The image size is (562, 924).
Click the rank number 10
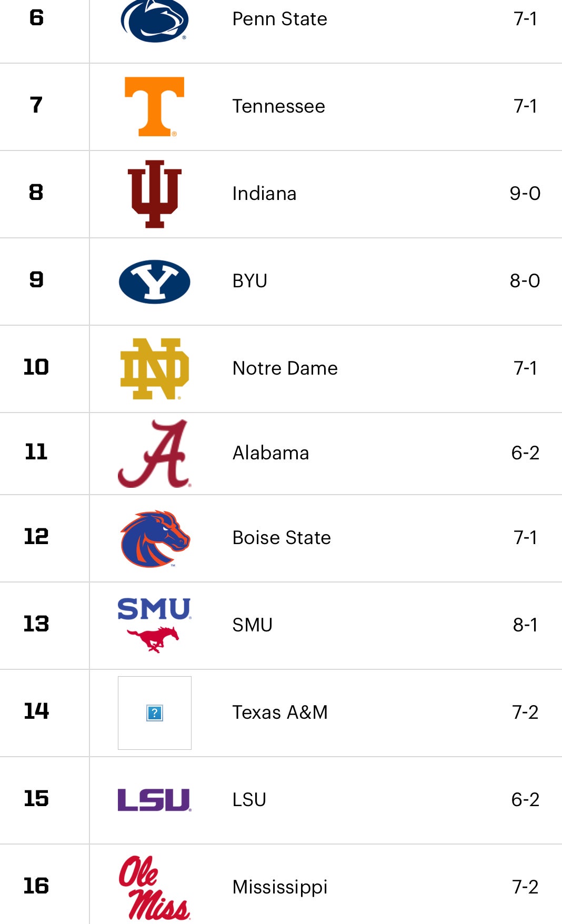point(36,367)
